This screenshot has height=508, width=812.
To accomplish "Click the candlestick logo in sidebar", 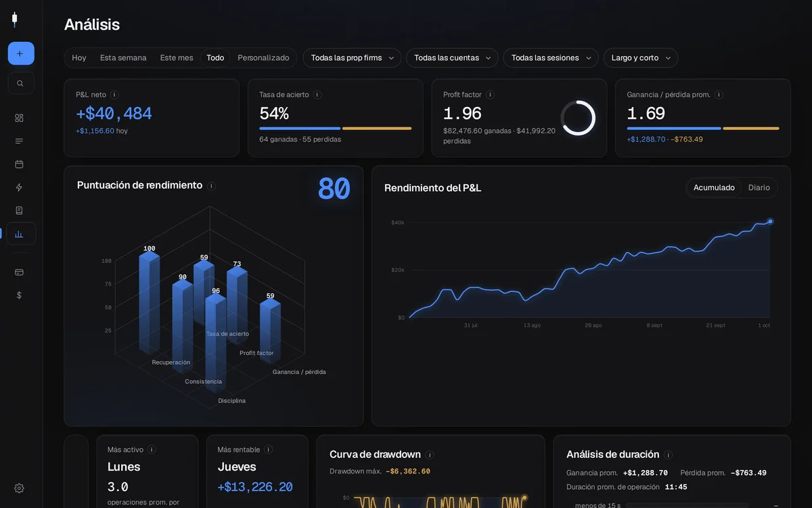I will tap(14, 20).
